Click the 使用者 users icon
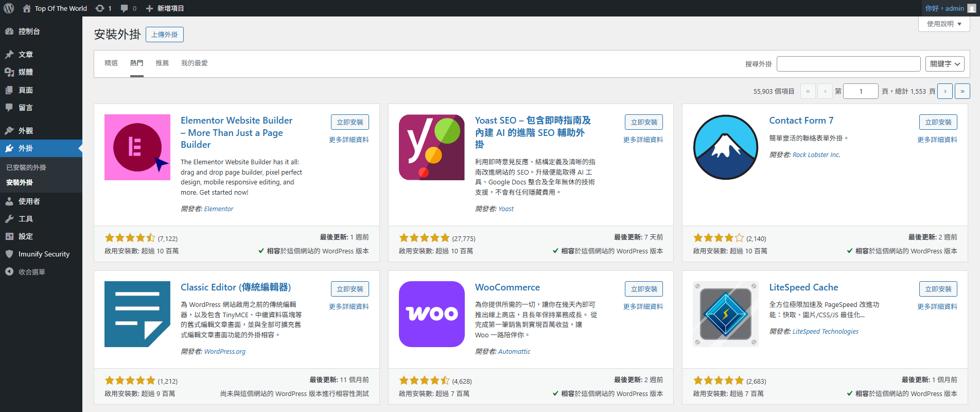 click(x=9, y=201)
